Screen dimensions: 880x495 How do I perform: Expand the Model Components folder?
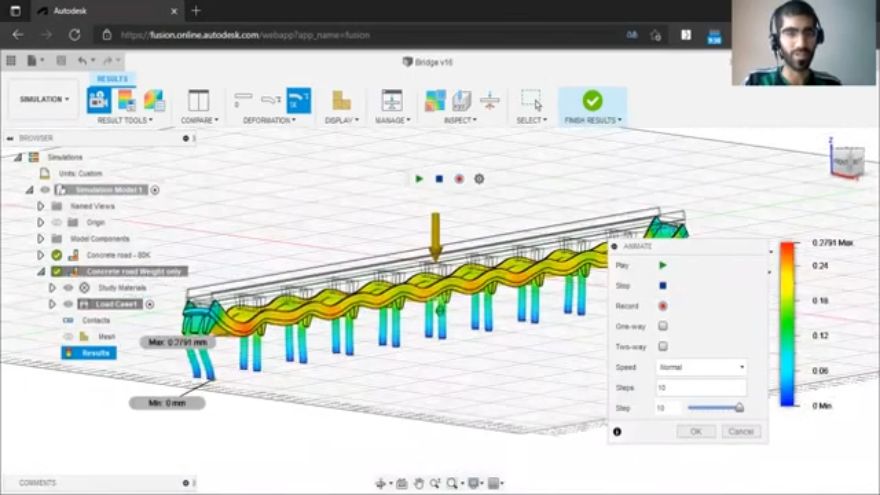pos(40,239)
